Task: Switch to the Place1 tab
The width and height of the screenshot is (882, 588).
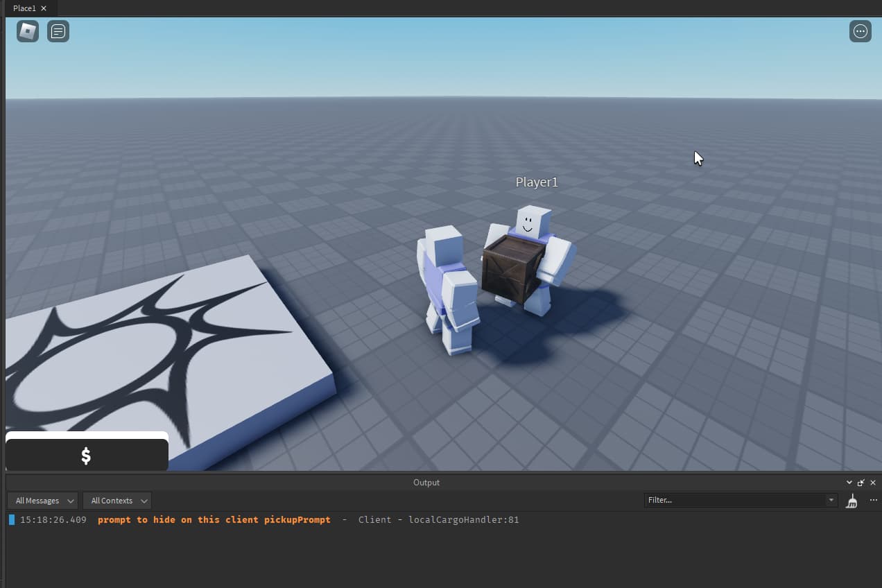Action: 24,8
